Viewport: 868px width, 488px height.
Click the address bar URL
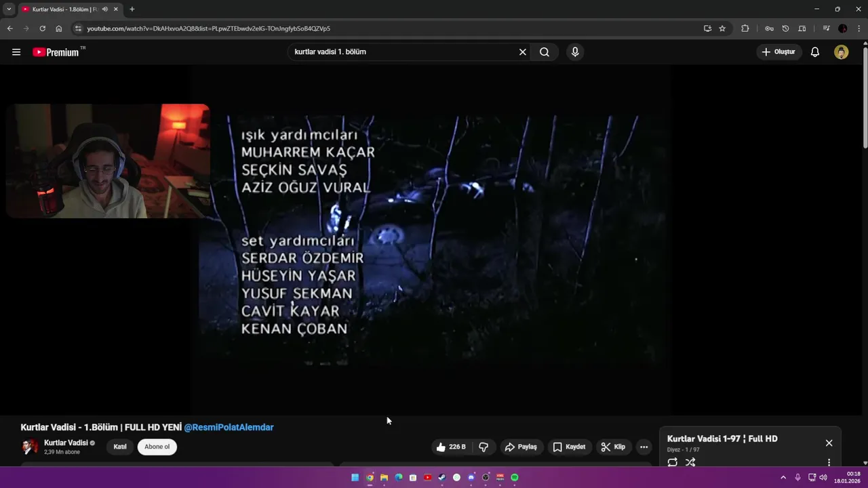[x=209, y=28]
